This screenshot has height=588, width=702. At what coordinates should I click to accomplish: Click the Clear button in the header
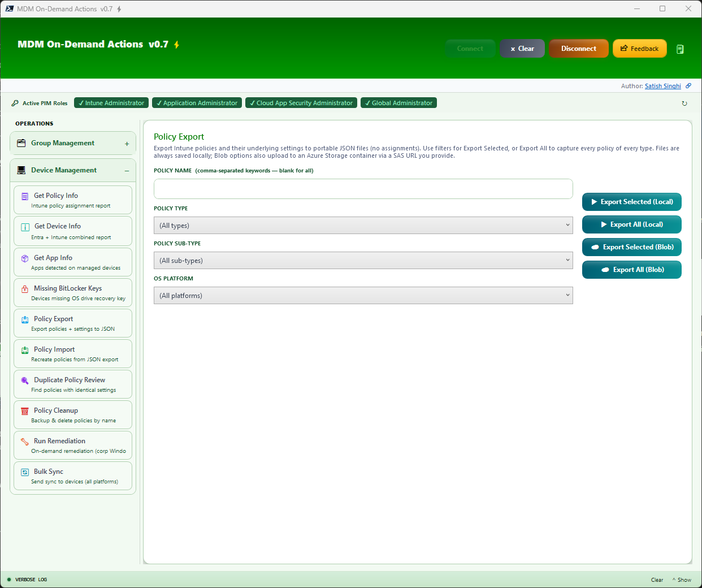522,49
